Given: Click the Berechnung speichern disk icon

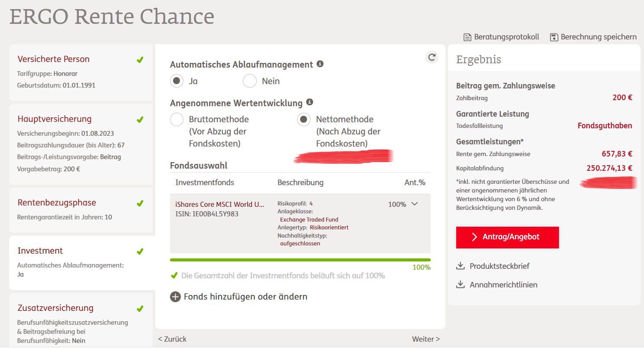Looking at the screenshot, I should [554, 37].
